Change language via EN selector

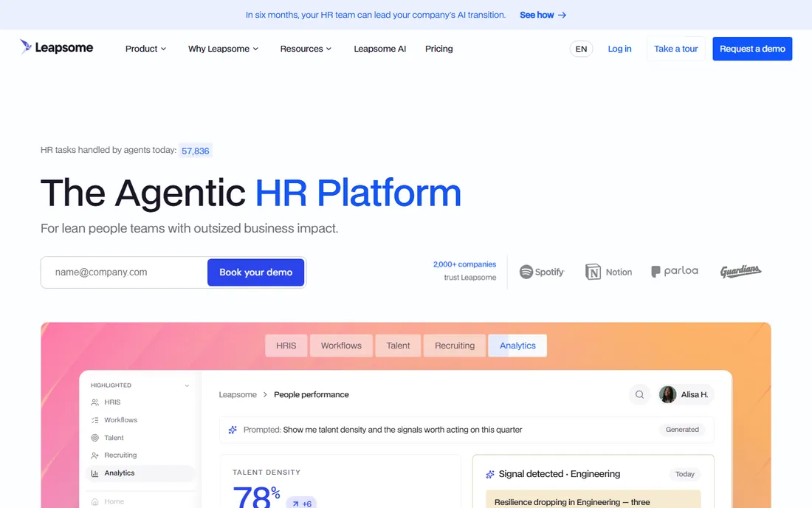(581, 49)
